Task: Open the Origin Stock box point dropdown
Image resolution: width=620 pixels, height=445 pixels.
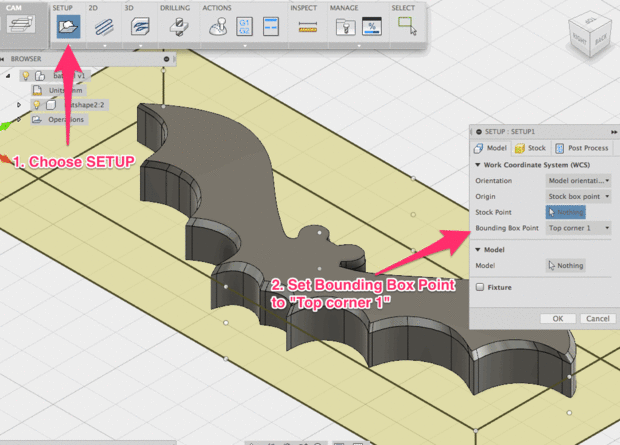Action: tap(578, 197)
